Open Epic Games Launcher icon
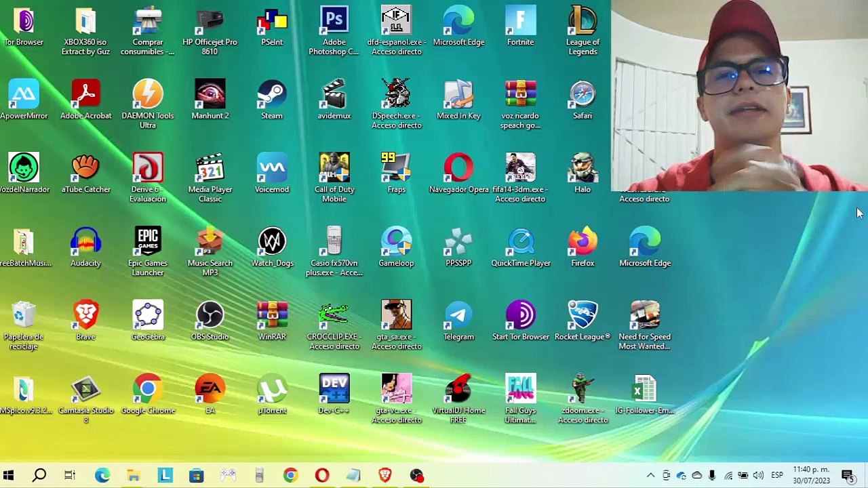The image size is (868, 488). click(148, 243)
